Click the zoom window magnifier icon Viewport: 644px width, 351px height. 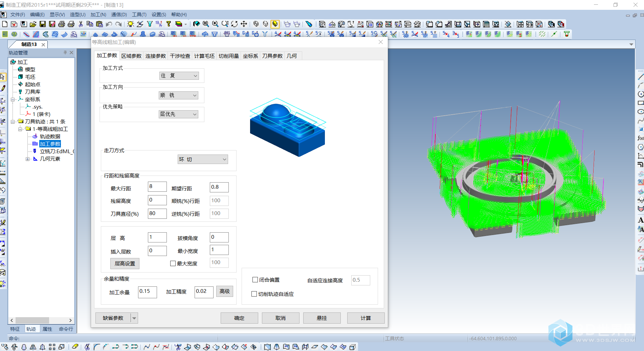click(206, 24)
